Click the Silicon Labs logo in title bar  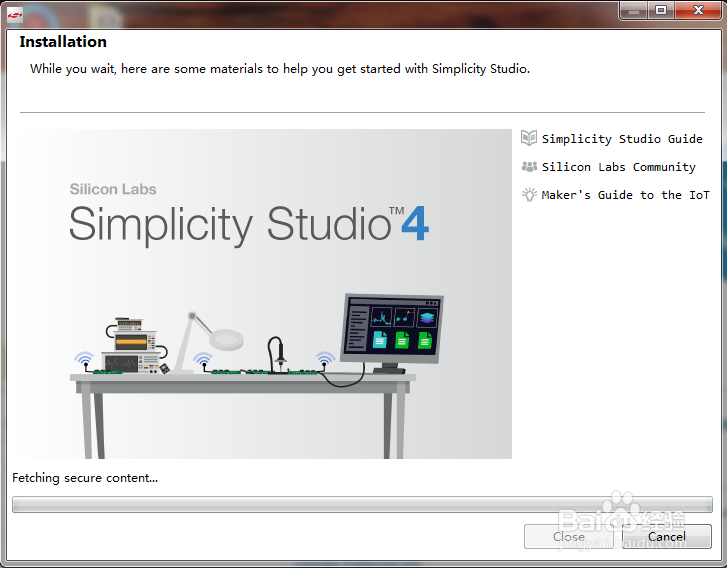15,15
